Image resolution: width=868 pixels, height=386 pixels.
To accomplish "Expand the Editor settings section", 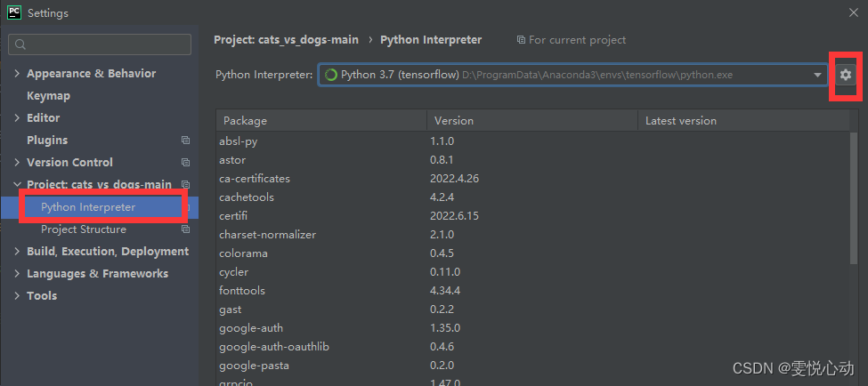I will coord(17,117).
